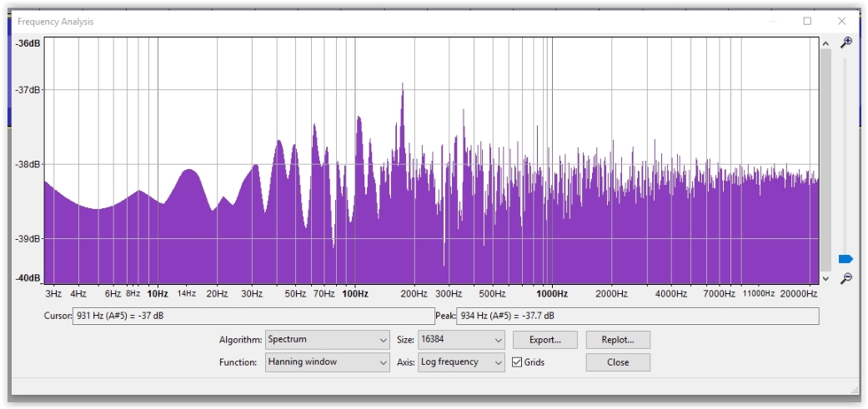Click the 7000Hz axis label
The image size is (868, 409).
click(x=719, y=294)
